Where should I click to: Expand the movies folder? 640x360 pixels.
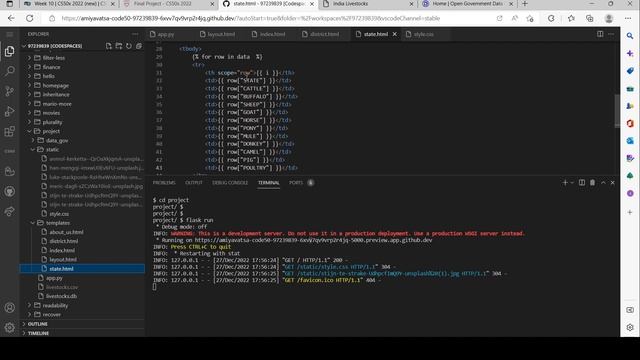click(x=51, y=113)
